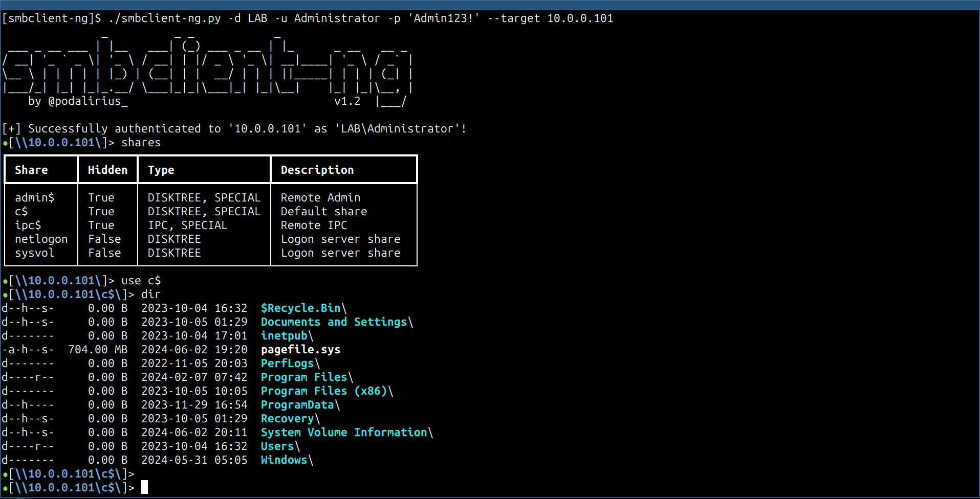Select the inetpub folder in the listing
This screenshot has width=980, height=499.
coord(284,336)
